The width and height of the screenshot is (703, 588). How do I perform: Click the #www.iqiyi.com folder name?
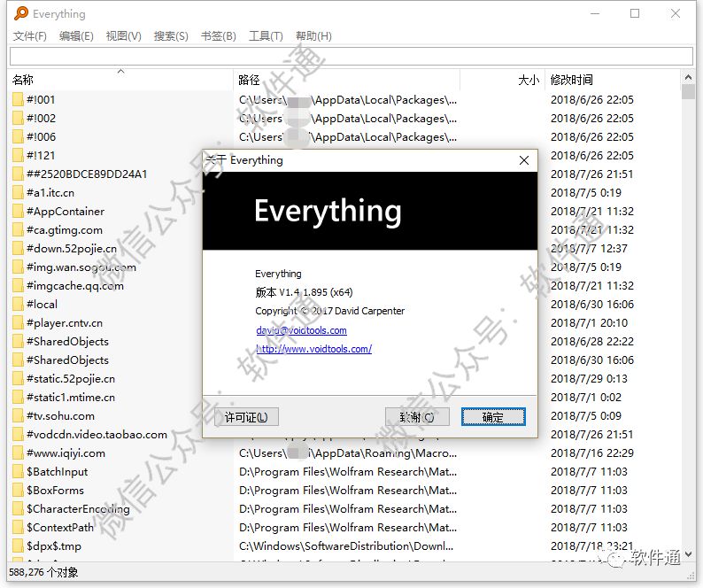[x=66, y=453]
